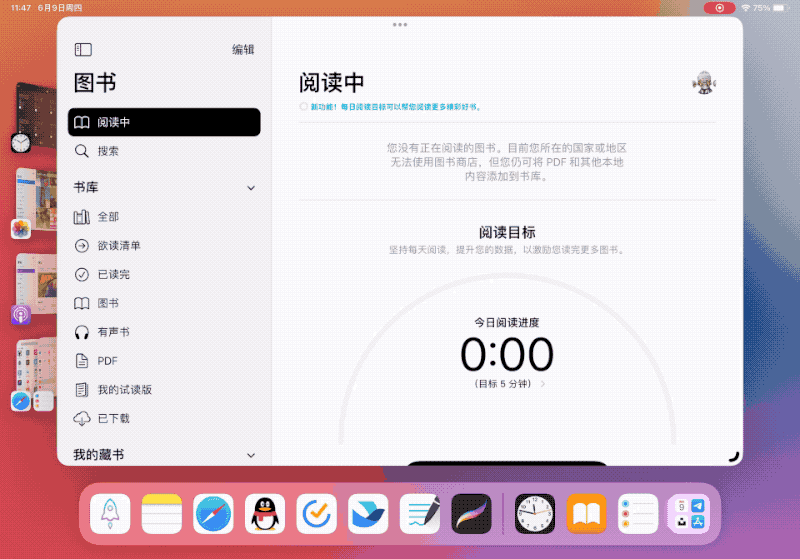Open 图书 category in the library

(164, 303)
